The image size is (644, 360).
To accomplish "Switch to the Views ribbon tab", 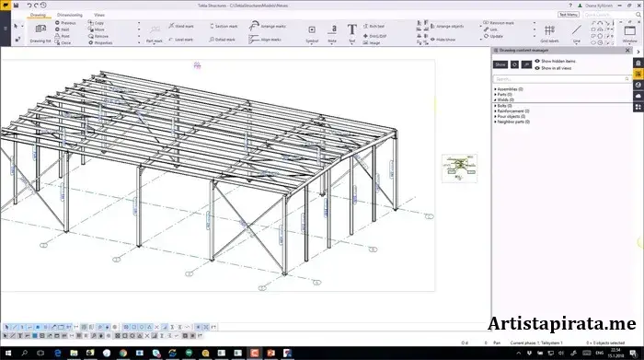I will point(99,15).
